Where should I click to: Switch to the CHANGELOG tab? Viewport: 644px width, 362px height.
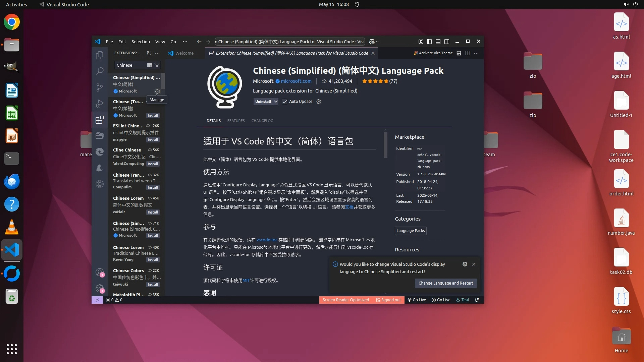(262, 121)
